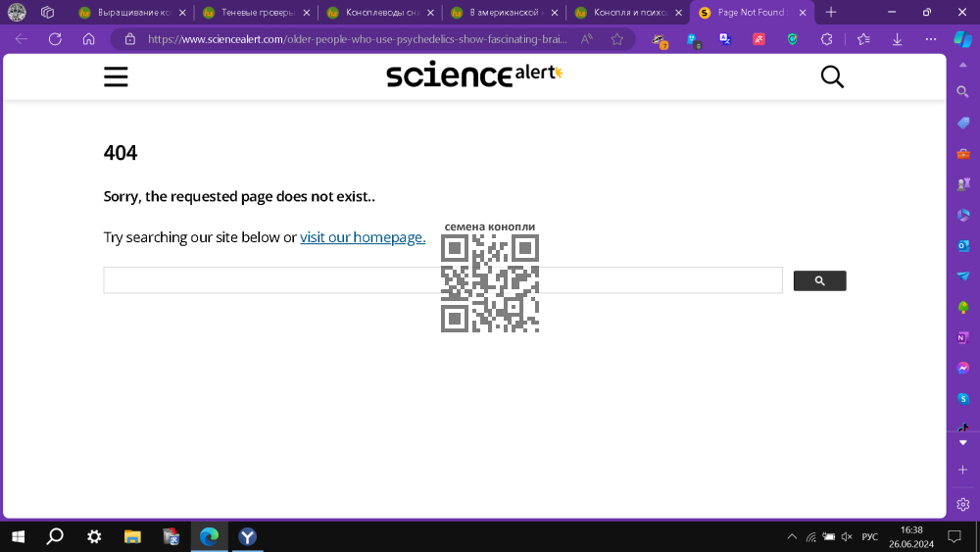Add this page to favorites with star icon

(616, 39)
